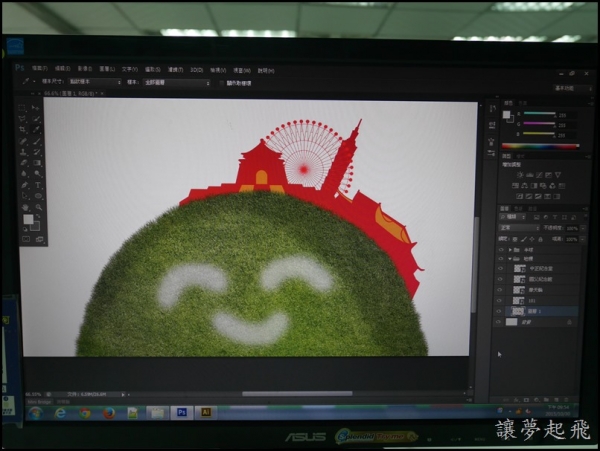Filter layers by type (T) icon
The height and width of the screenshot is (451, 600).
coord(555,217)
